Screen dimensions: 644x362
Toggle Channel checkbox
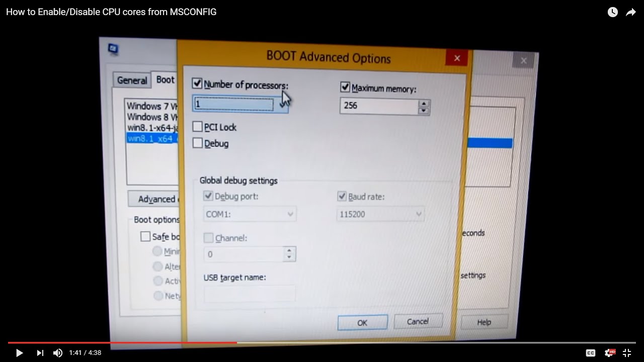208,238
